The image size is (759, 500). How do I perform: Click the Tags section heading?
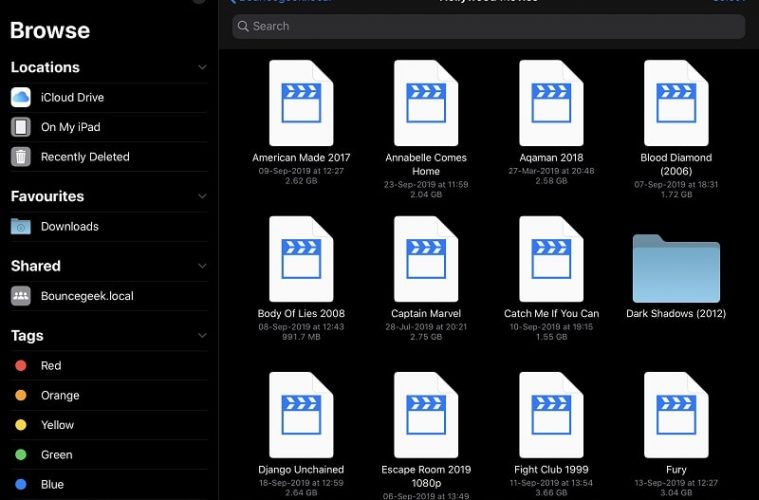(x=27, y=336)
